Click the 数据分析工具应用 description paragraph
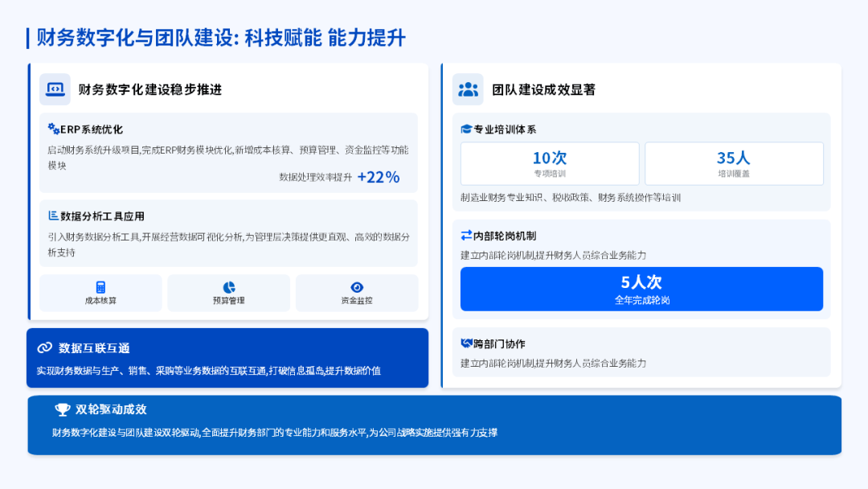This screenshot has width=868, height=489. (x=228, y=244)
